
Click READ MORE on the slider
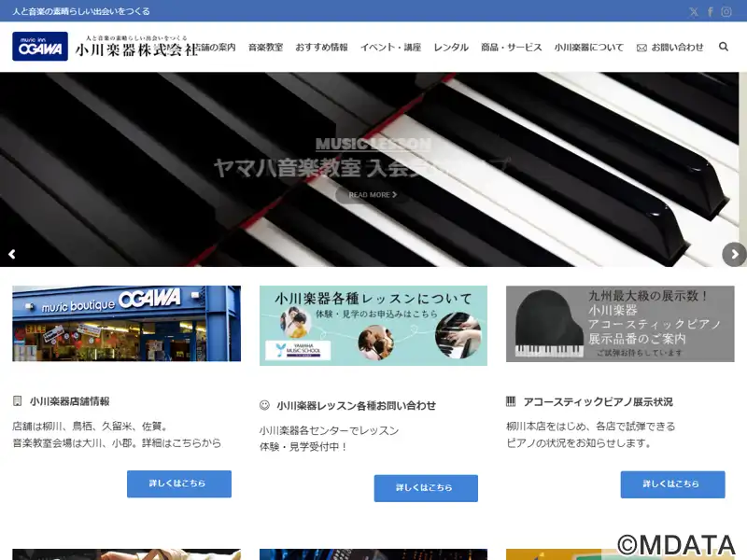pos(373,195)
